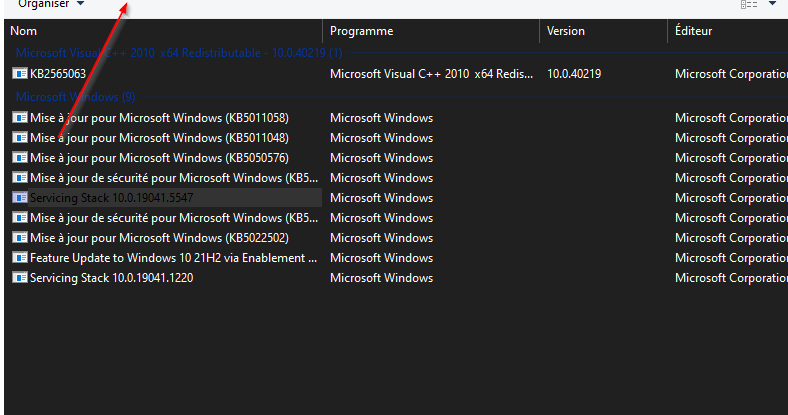Collapse the Microsoft Visual C++ 2010 x64 group
Viewport: 788px width, 415px height.
pyautogui.click(x=179, y=53)
